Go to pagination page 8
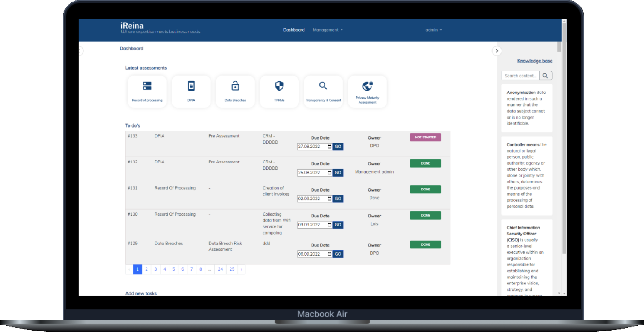The height and width of the screenshot is (334, 644). click(201, 269)
